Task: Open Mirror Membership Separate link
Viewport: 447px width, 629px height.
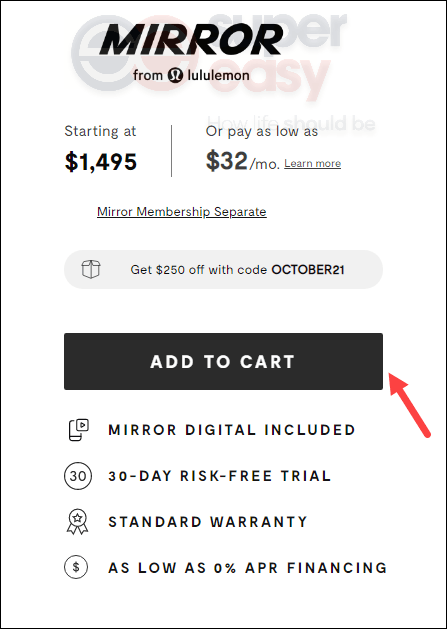Action: point(182,211)
